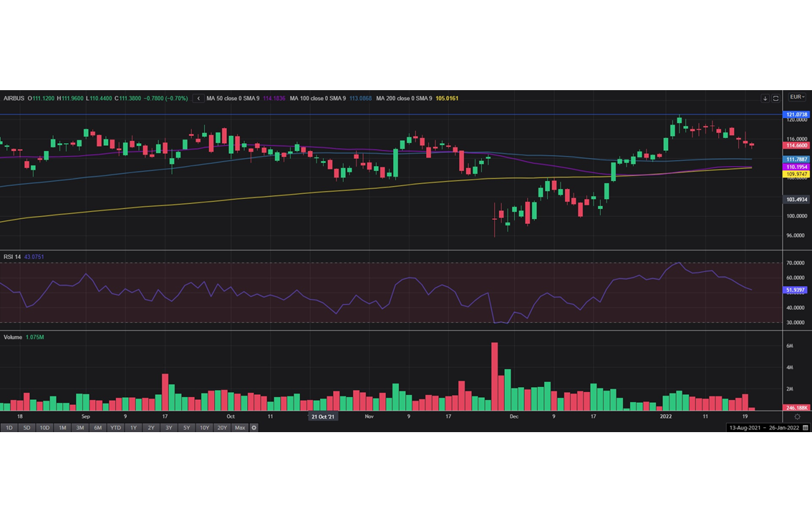Click the Volume indicator label
Screen dimensions: 812x523
point(13,337)
